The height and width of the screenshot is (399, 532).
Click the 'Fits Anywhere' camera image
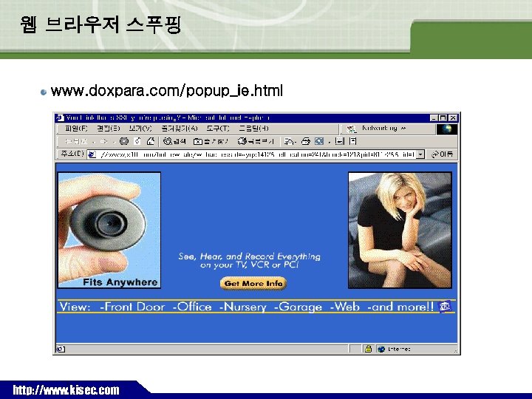(x=109, y=230)
